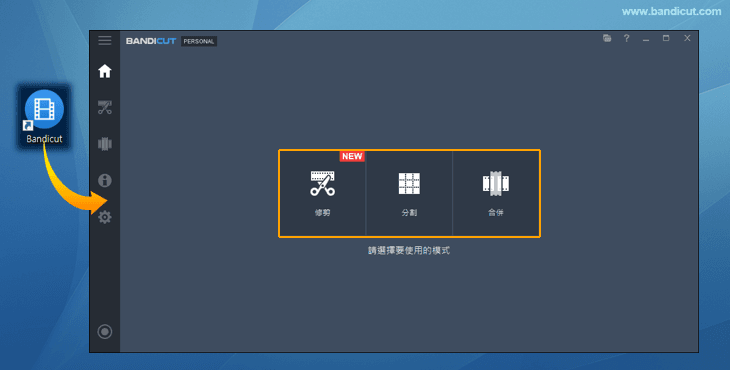Viewport: 730px width, 370px height.
Task: Close the Bandicut window
Action: [687, 38]
